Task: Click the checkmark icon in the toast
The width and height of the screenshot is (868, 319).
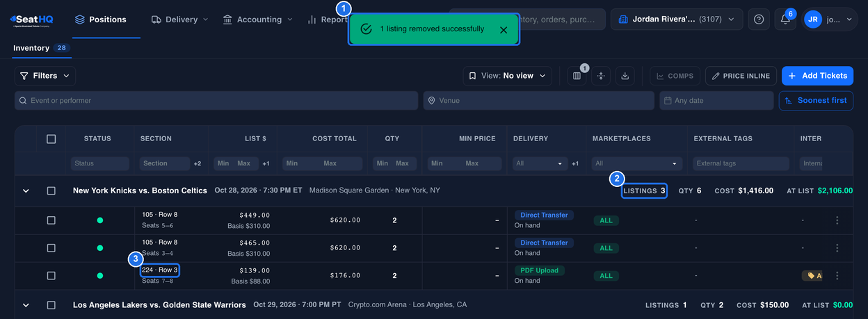Action: 366,29
